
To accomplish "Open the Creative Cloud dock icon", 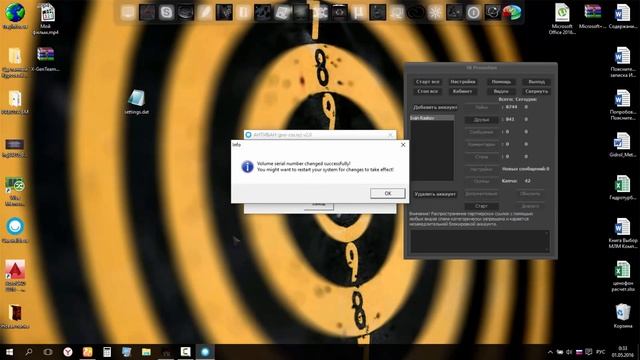I will click(x=416, y=13).
